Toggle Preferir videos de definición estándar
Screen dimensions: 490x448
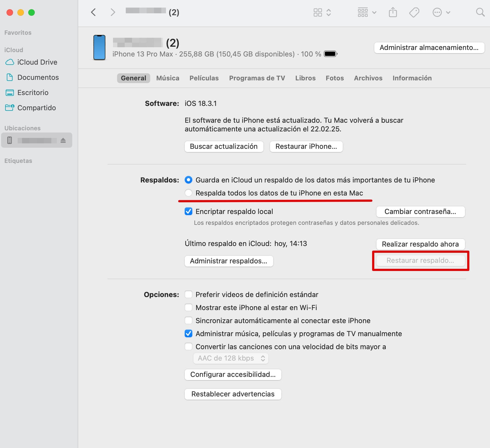188,294
